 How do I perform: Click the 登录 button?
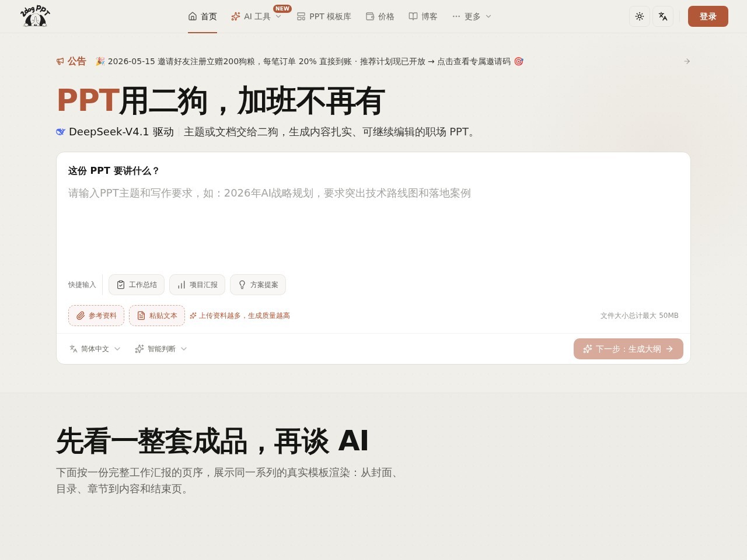(708, 16)
